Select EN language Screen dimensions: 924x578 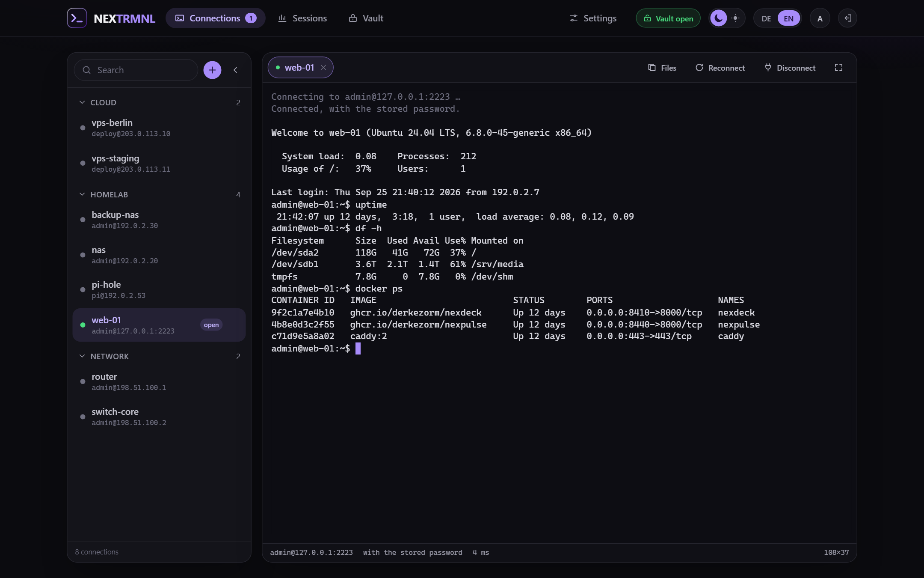[x=789, y=18]
